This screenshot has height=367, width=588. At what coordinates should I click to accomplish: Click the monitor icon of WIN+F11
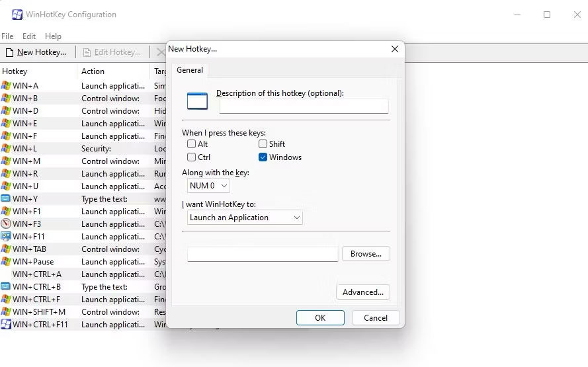tap(6, 236)
